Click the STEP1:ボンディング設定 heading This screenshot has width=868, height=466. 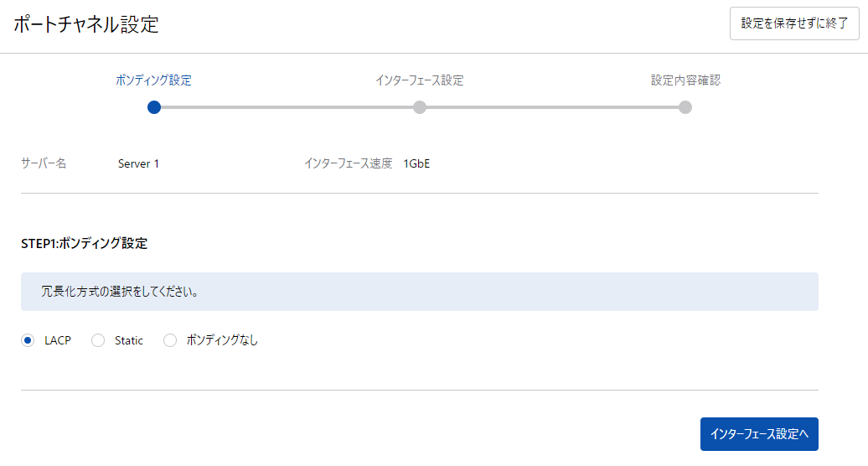(84, 244)
